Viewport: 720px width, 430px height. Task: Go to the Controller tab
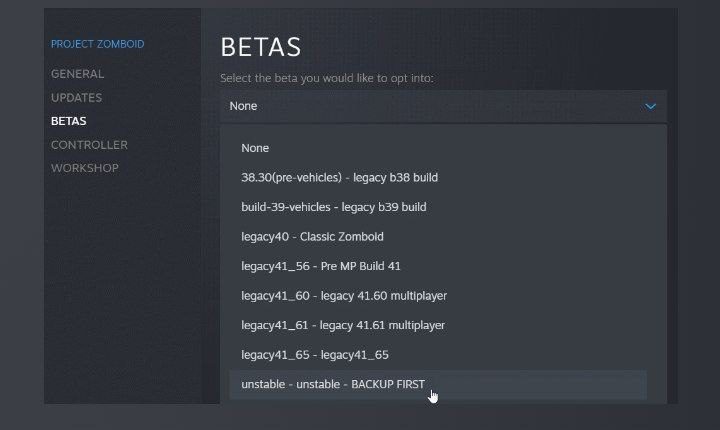(x=89, y=145)
